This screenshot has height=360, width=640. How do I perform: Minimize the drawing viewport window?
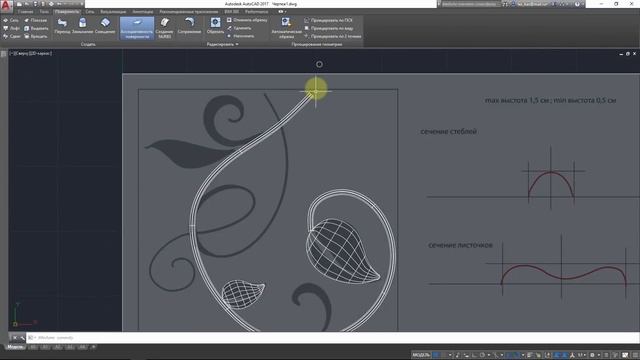[x=621, y=54]
